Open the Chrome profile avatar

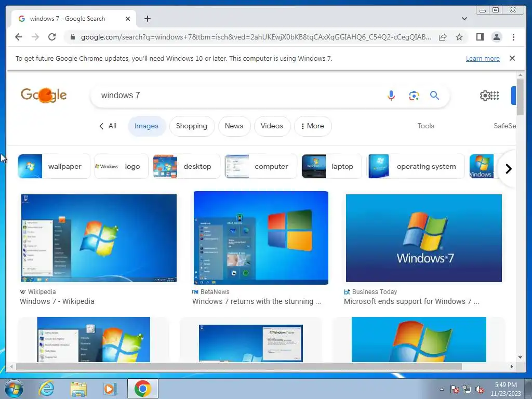[496, 37]
